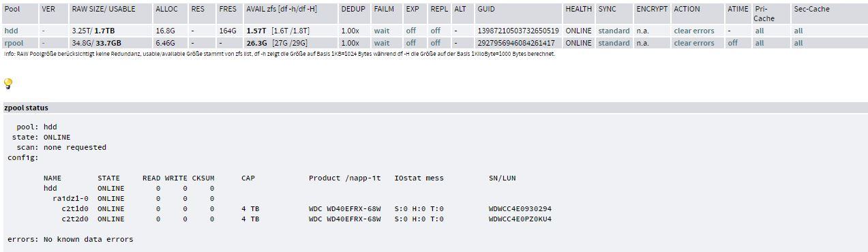Click the 'Pool' column header
The image size is (868, 252).
click(12, 10)
